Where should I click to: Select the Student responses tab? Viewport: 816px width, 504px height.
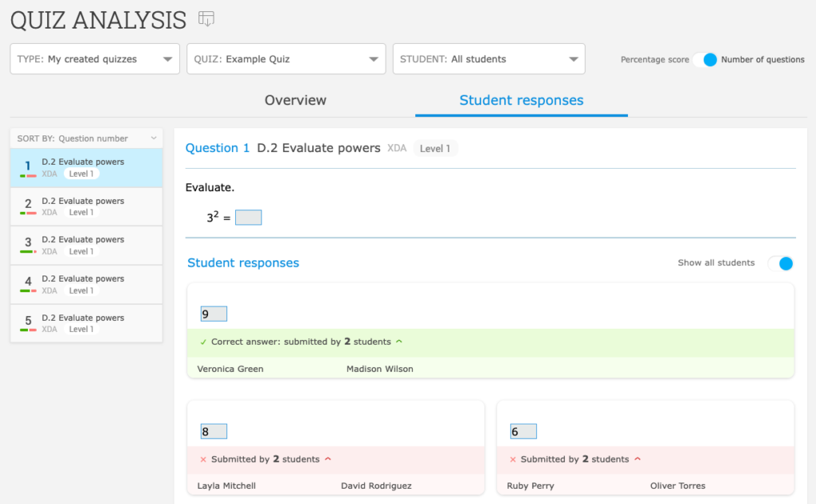(x=521, y=101)
